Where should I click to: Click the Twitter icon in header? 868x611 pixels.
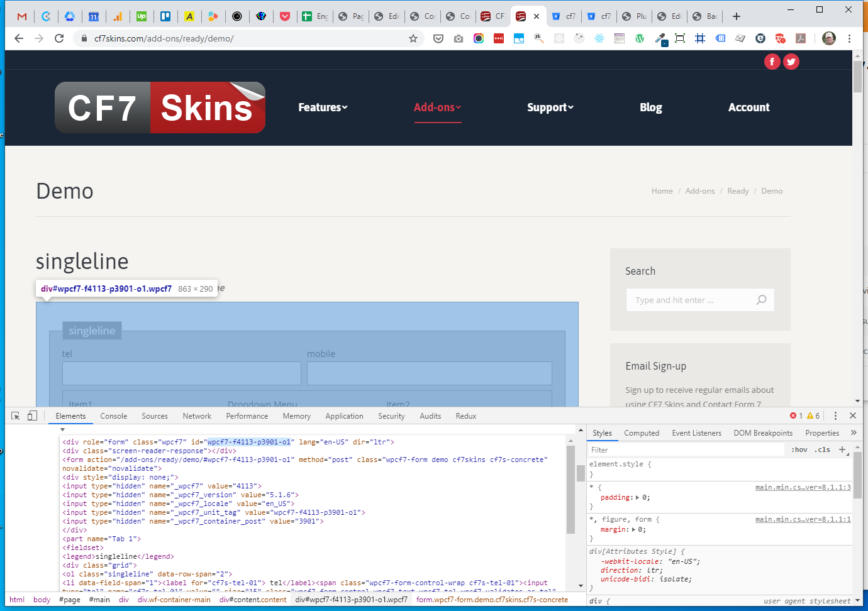coord(791,62)
